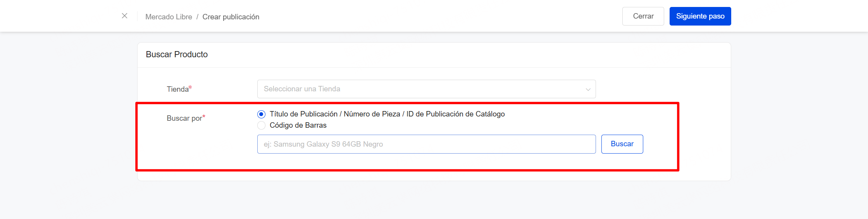
Task: Expand the Tienda dropdown chevron arrow
Action: pyautogui.click(x=588, y=89)
